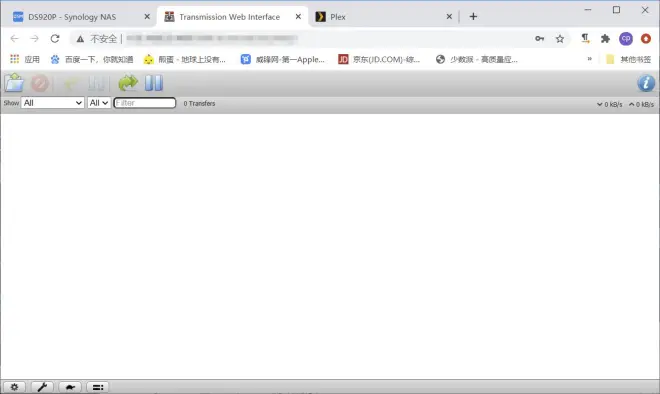Open preferences with the wrench icon

pos(42,387)
